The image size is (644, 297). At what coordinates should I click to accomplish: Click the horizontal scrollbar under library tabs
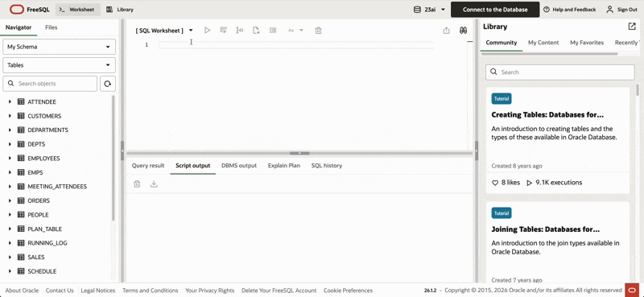[549, 54]
